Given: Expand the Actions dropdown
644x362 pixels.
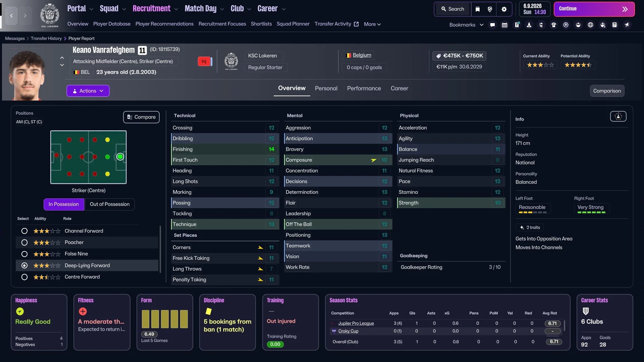Looking at the screenshot, I should point(88,91).
